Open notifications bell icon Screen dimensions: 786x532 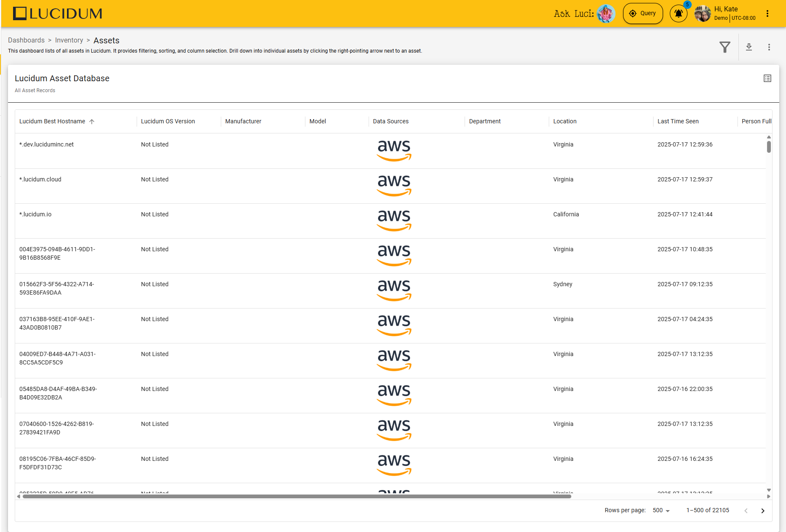[679, 13]
